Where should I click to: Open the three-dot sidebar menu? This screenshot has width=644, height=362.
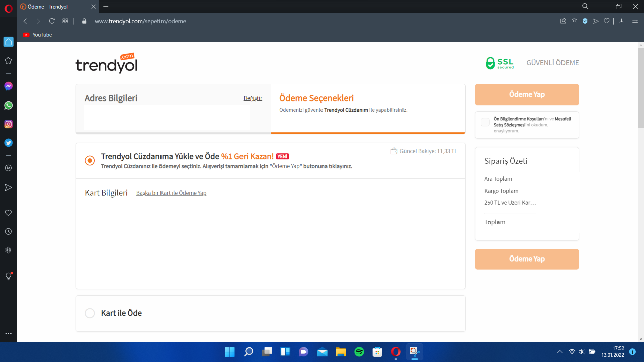point(8,333)
